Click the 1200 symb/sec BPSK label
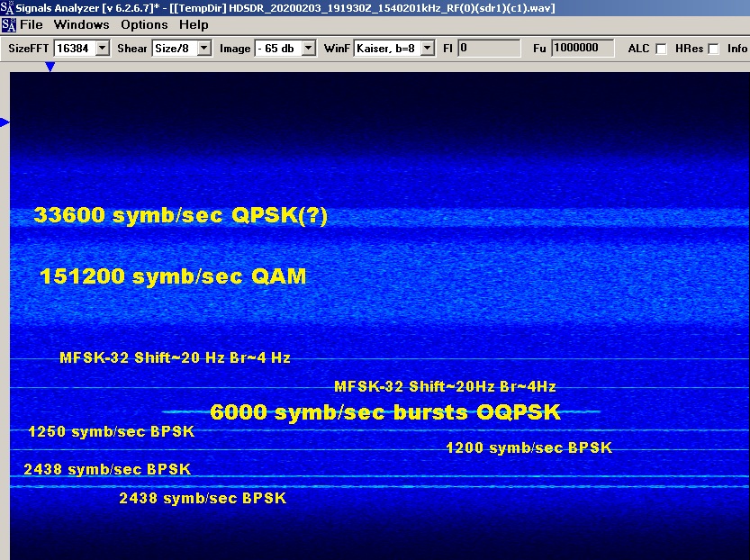This screenshot has height=560, width=750. [x=529, y=448]
